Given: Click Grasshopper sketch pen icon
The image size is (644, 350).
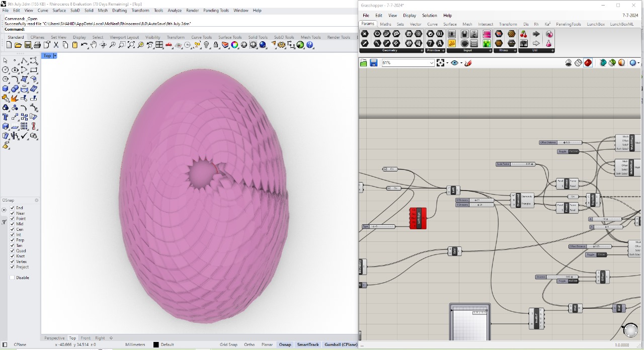Looking at the screenshot, I should [x=468, y=63].
